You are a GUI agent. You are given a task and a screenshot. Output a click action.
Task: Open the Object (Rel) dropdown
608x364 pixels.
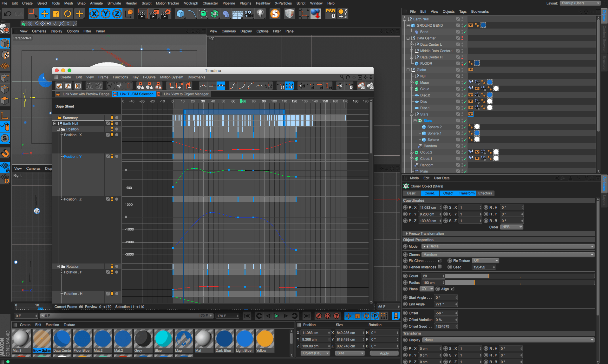pyautogui.click(x=316, y=353)
